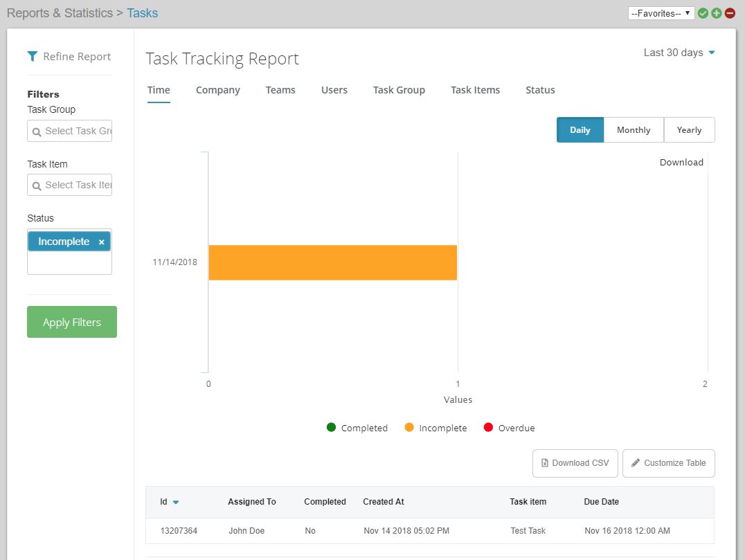745x560 pixels.
Task: Click the search icon in Task Item field
Action: pyautogui.click(x=37, y=185)
